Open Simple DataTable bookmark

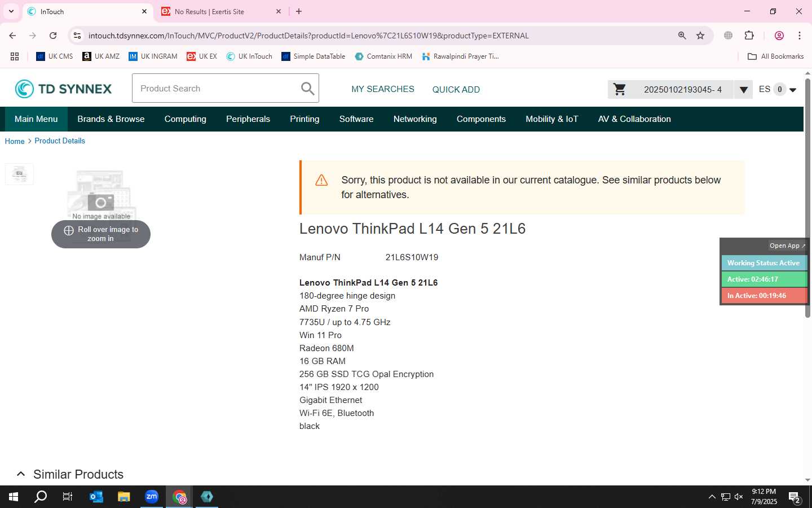coord(314,56)
